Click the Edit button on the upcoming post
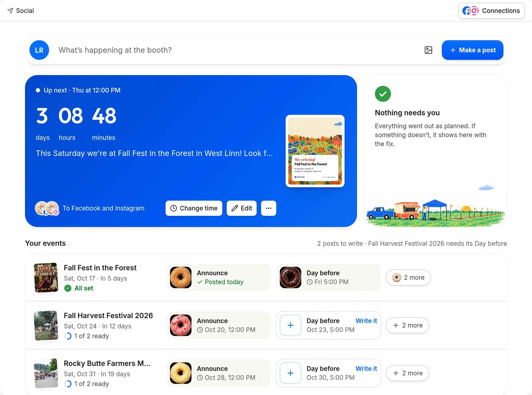532x395 pixels. tap(241, 208)
